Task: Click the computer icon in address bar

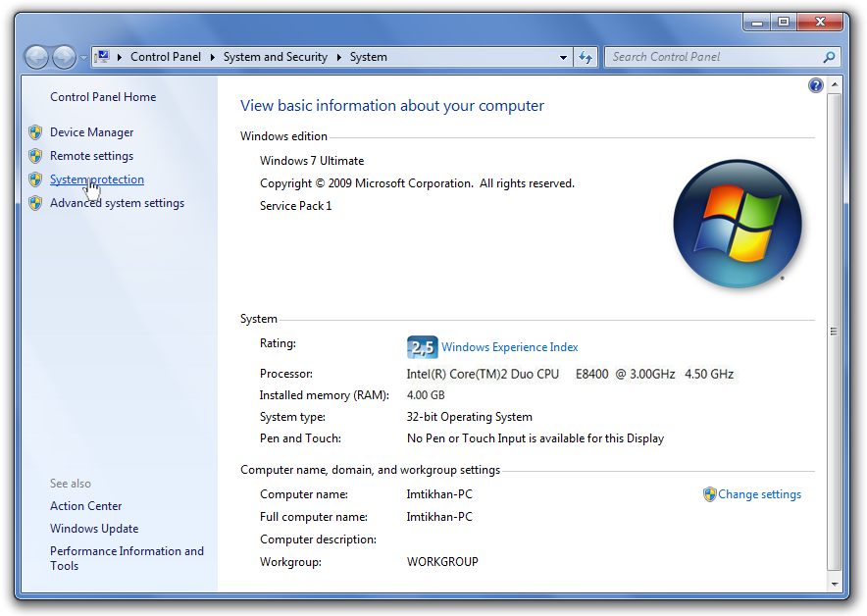Action: coord(102,57)
